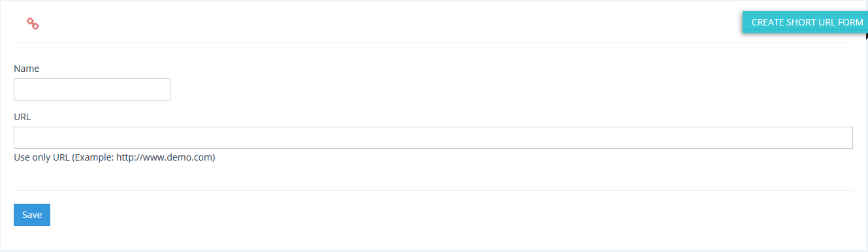Click the dark folded corner of ribbon

coord(867,36)
